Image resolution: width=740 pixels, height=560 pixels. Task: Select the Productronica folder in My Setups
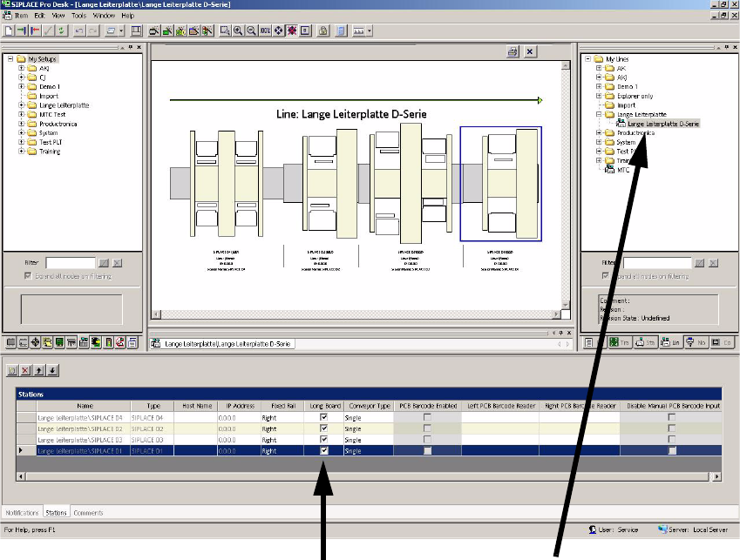click(x=58, y=124)
